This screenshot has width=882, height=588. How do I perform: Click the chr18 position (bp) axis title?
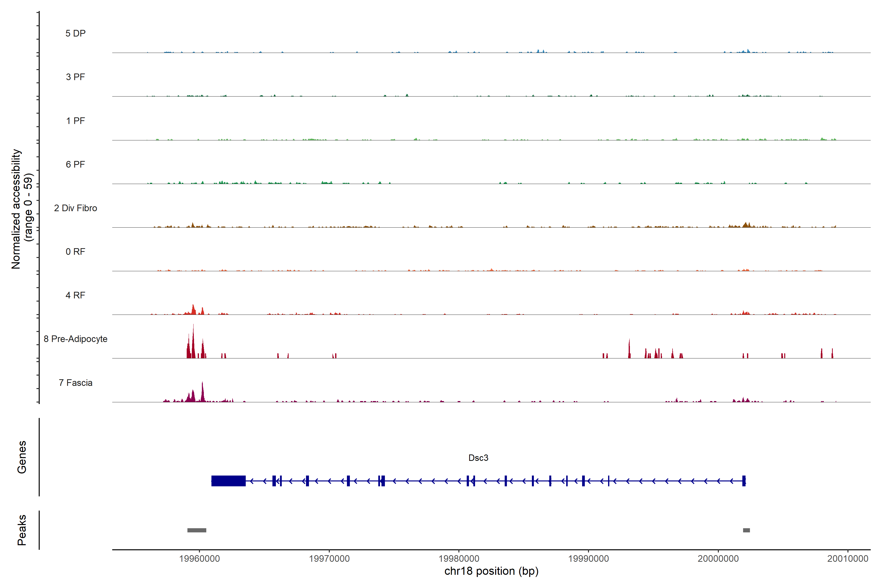click(491, 571)
